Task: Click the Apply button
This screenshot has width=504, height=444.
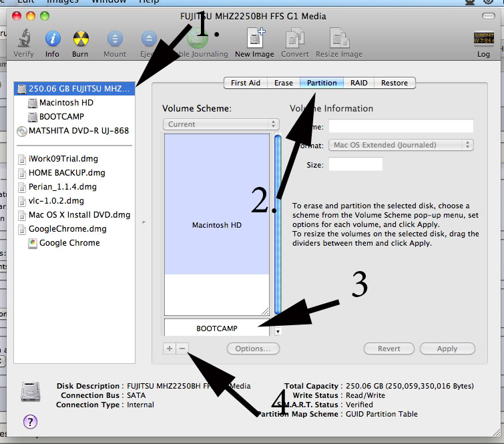Action: pyautogui.click(x=447, y=349)
